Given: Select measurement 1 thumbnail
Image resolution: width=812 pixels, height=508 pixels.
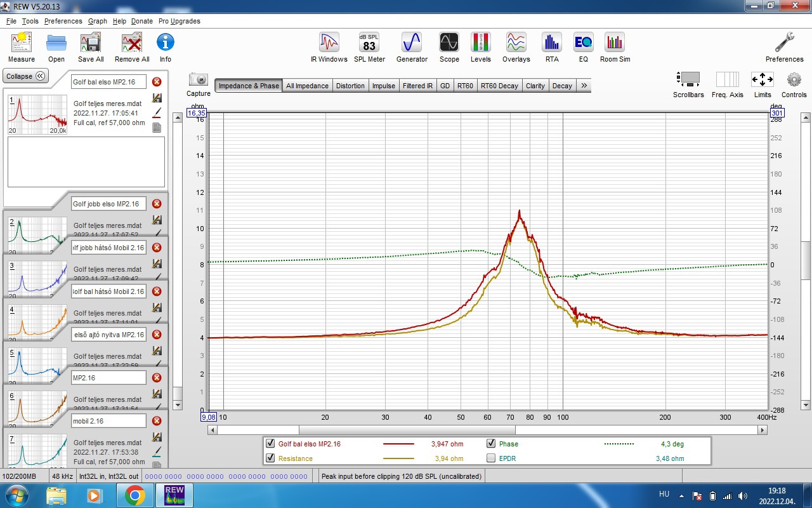Looking at the screenshot, I should pyautogui.click(x=37, y=115).
